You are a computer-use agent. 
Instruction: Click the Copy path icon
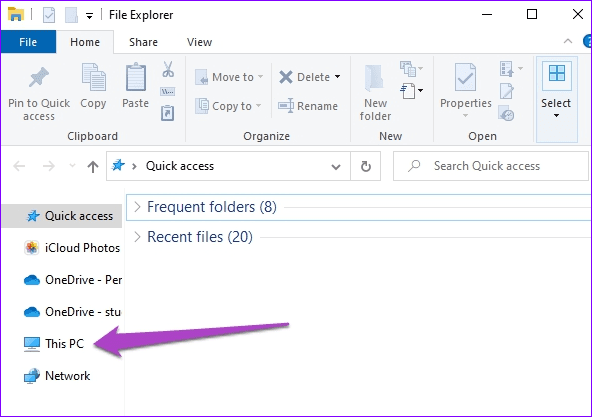168,91
